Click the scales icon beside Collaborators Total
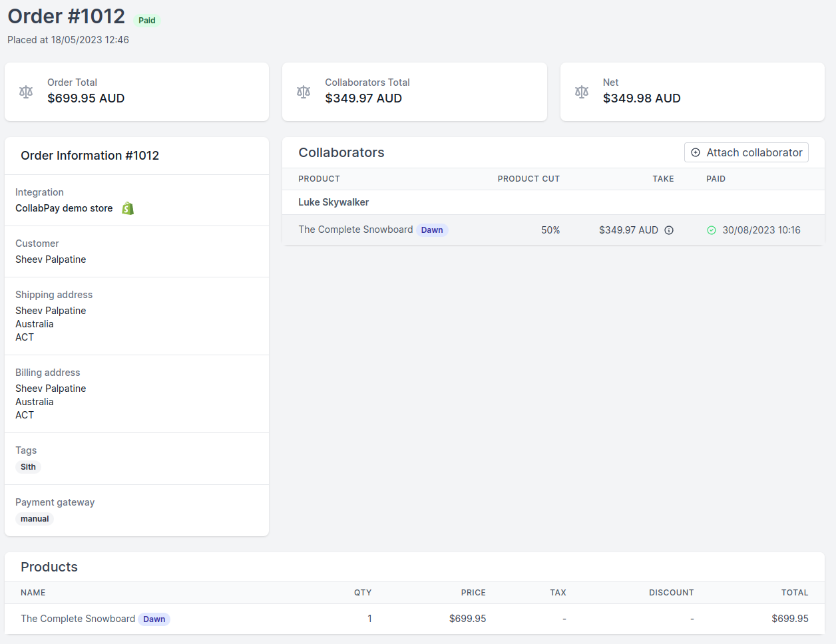 (304, 92)
